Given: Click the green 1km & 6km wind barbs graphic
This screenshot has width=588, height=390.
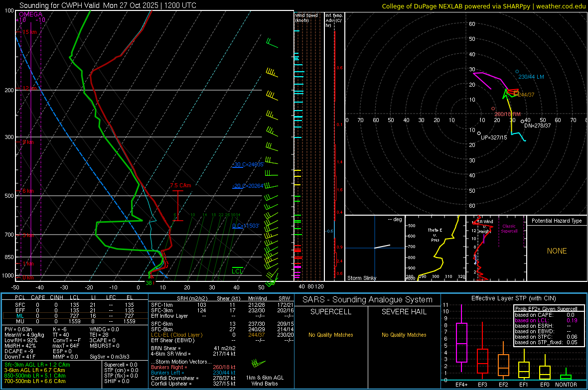Looking at the screenshot, I should pyautogui.click(x=258, y=364).
